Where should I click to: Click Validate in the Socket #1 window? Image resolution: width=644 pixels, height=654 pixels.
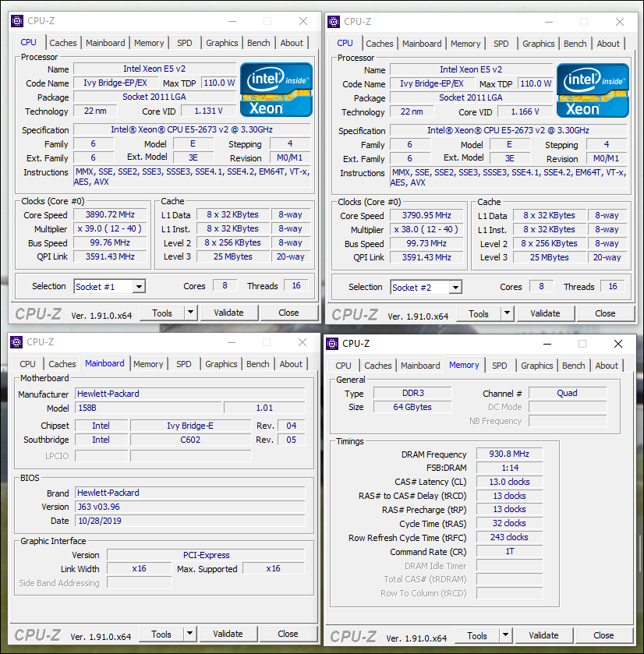pyautogui.click(x=228, y=313)
